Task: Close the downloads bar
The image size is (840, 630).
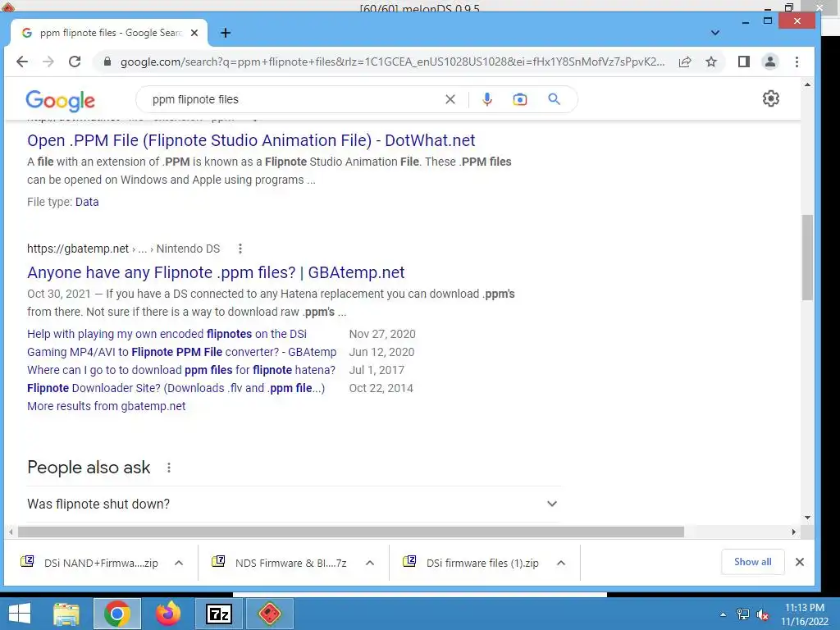Action: (x=799, y=562)
